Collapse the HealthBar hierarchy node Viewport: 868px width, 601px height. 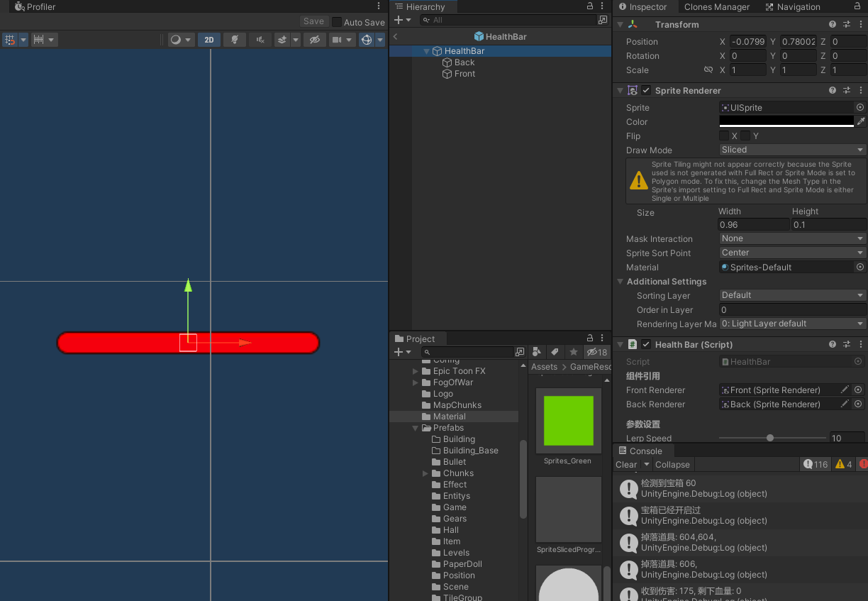click(426, 51)
